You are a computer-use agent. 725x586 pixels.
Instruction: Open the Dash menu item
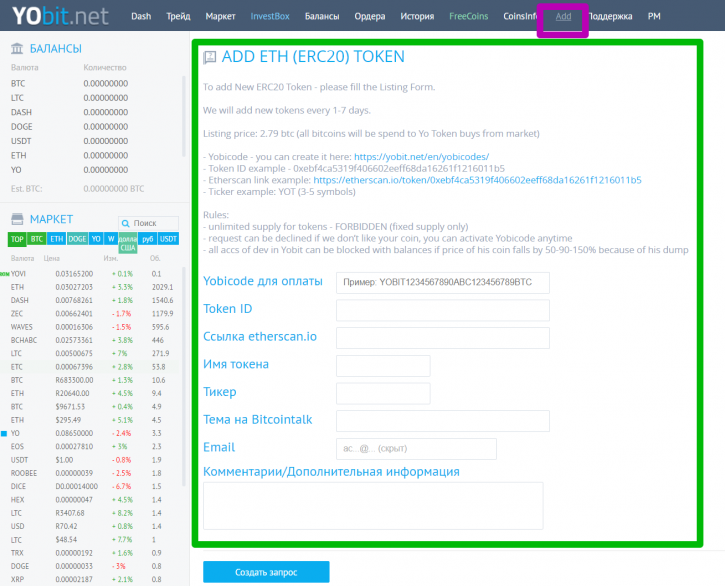coord(141,16)
